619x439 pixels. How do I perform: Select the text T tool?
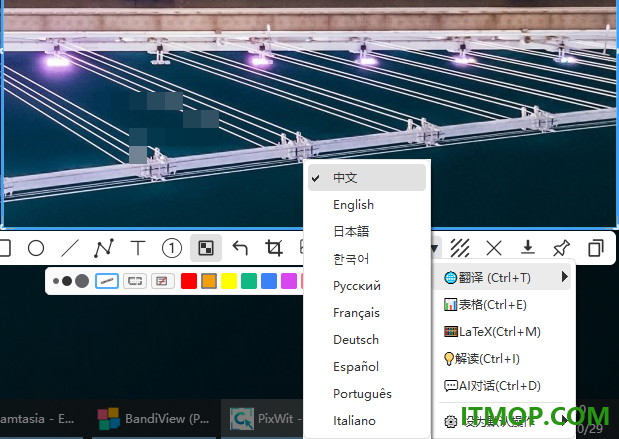click(x=138, y=248)
